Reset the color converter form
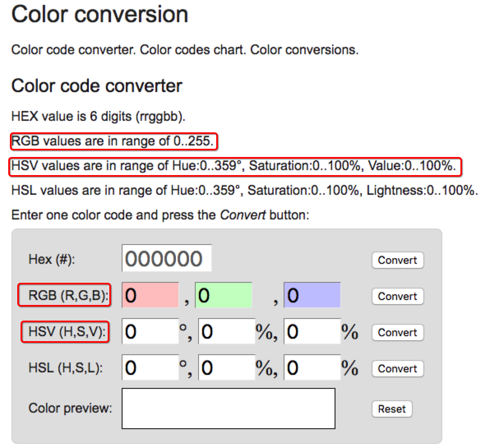This screenshot has width=490, height=448. coord(392,409)
